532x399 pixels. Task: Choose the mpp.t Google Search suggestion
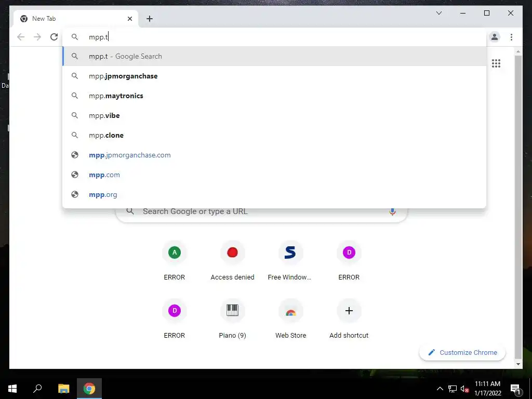[274, 56]
